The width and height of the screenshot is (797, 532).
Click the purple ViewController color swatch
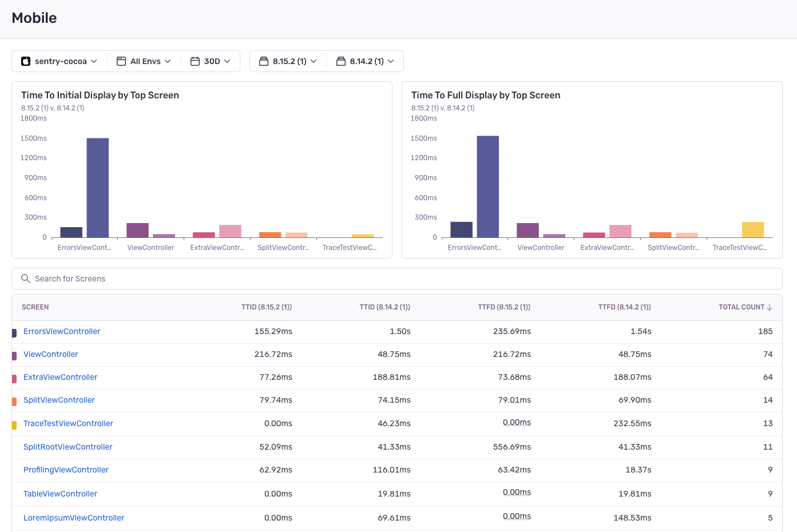tap(14, 356)
